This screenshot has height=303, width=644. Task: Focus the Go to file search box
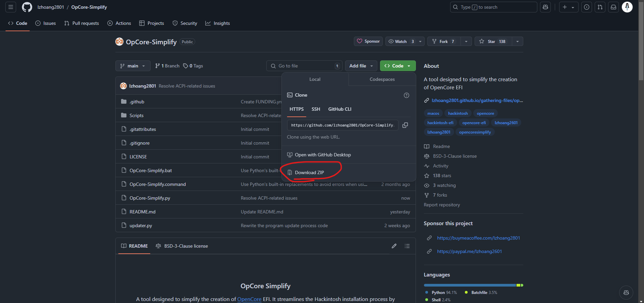pyautogui.click(x=305, y=66)
